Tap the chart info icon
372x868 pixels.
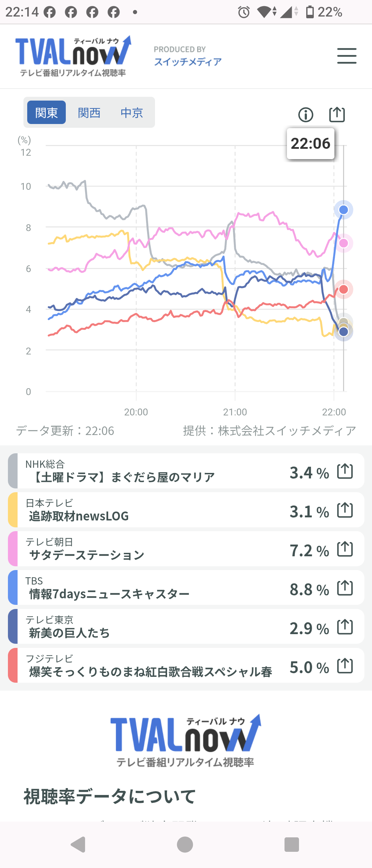(306, 115)
